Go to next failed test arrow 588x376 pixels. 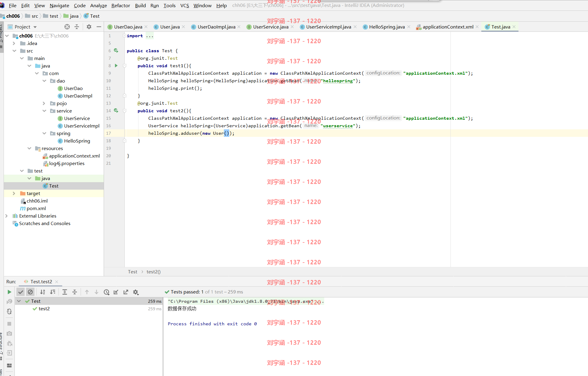coord(97,292)
